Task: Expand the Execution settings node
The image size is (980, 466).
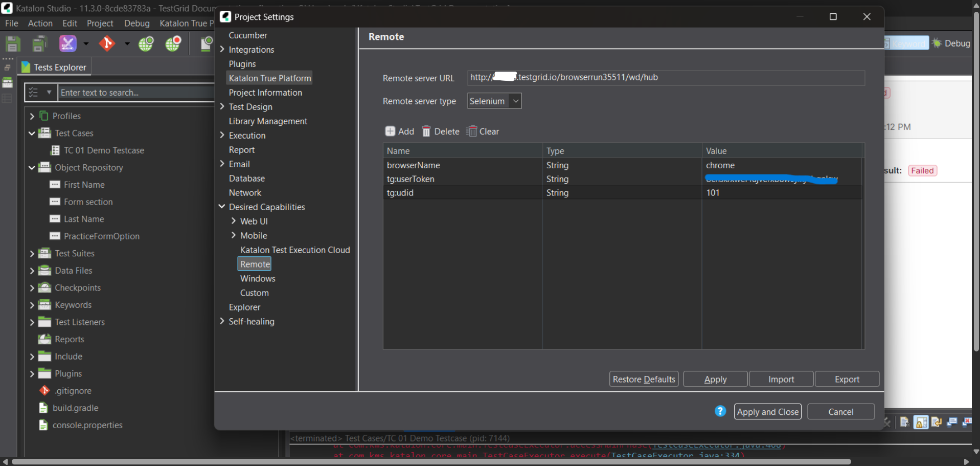Action: pos(222,135)
